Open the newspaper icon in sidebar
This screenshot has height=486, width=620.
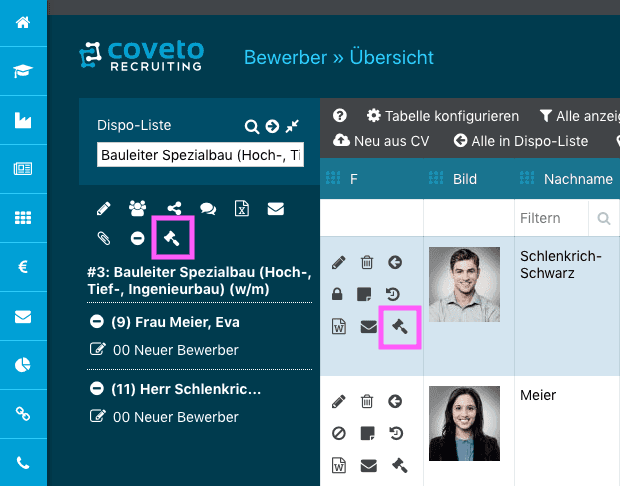(23, 169)
